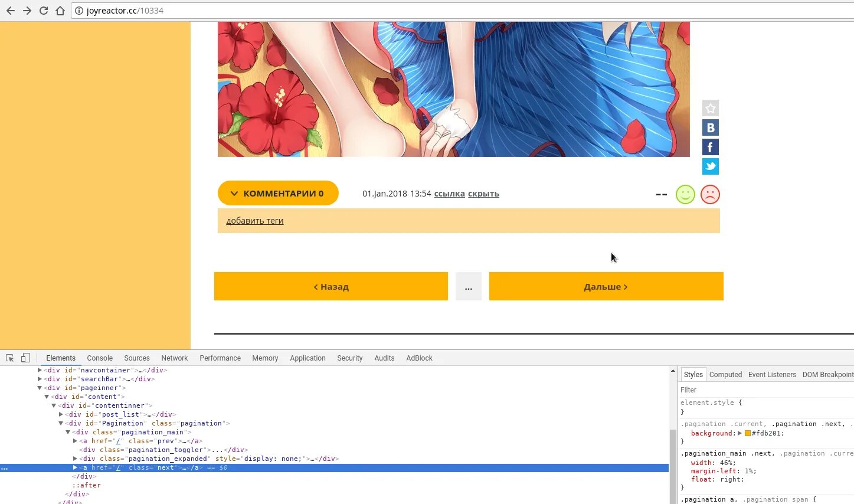Switch to the Console tab
854x504 pixels.
pos(100,358)
